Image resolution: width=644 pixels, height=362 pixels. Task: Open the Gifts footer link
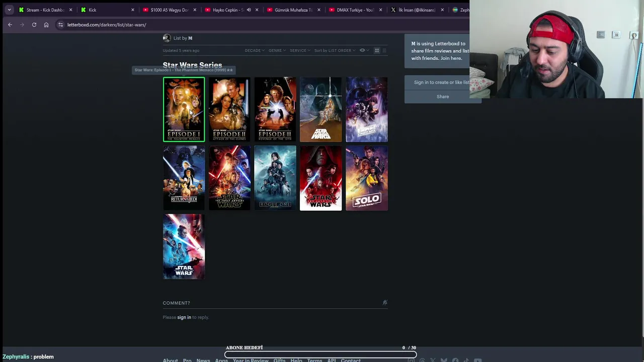point(279,360)
